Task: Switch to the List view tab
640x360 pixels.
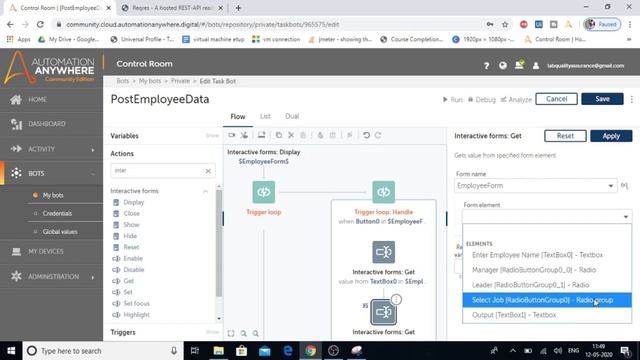Action: tap(265, 116)
